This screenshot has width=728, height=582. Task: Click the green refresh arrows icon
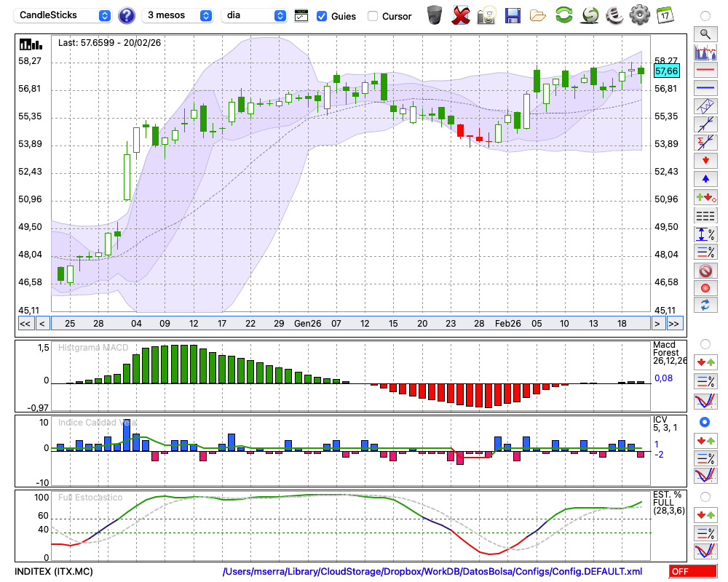[x=563, y=15]
